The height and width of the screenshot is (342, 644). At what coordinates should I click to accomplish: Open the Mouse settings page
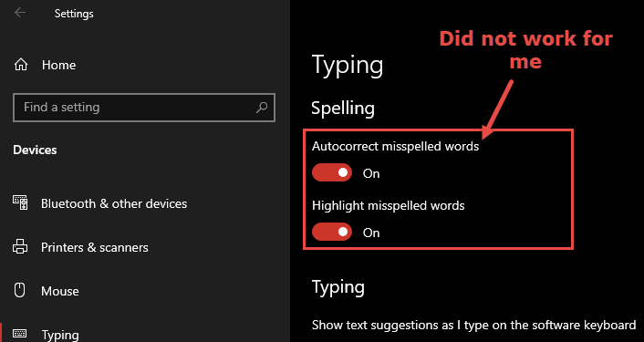pos(60,291)
